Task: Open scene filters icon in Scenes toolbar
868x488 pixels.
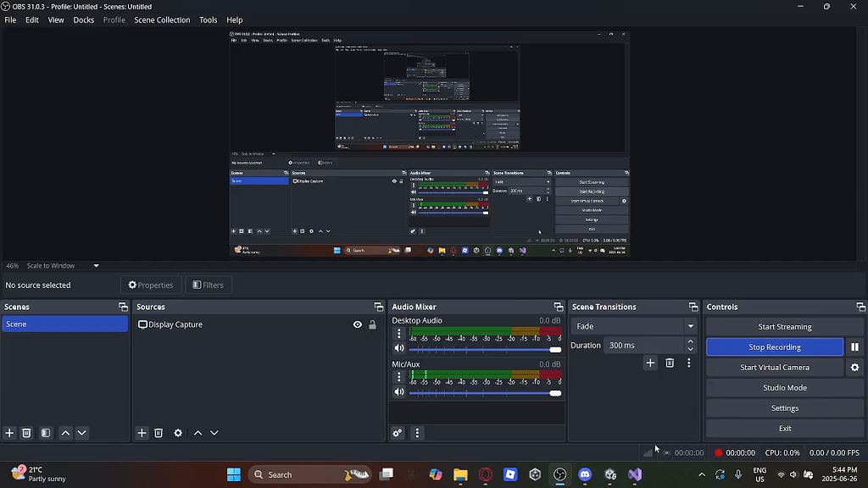Action: point(46,433)
